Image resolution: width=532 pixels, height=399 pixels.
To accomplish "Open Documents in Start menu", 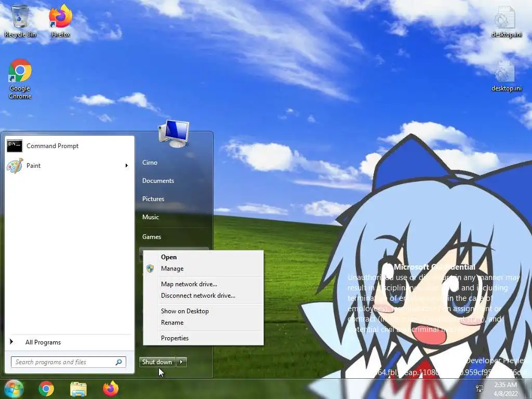I will point(158,181).
